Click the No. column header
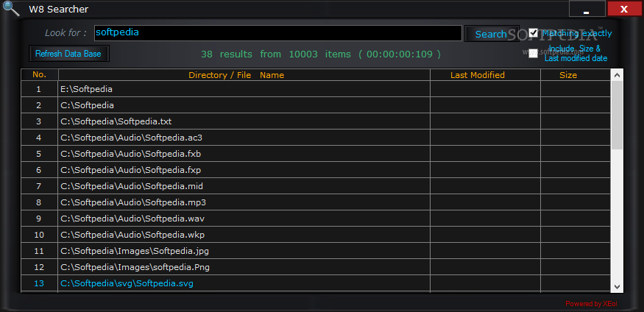The width and height of the screenshot is (644, 312). click(x=40, y=75)
